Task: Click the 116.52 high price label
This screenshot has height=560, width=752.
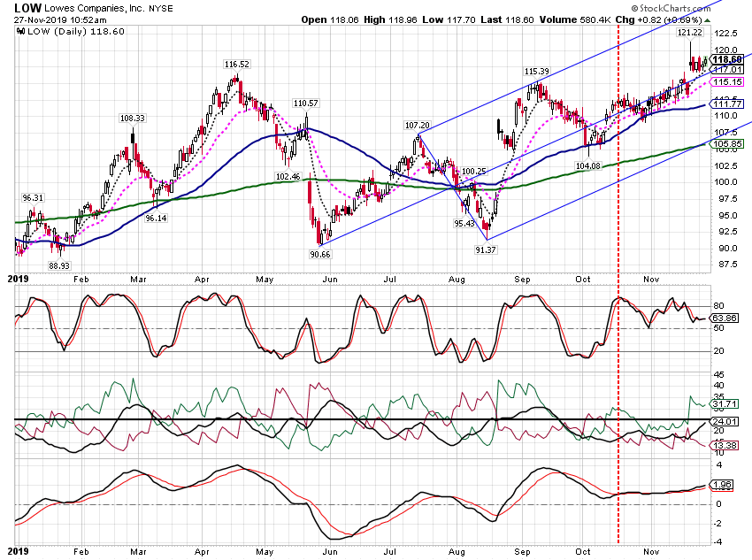Action: click(x=236, y=65)
